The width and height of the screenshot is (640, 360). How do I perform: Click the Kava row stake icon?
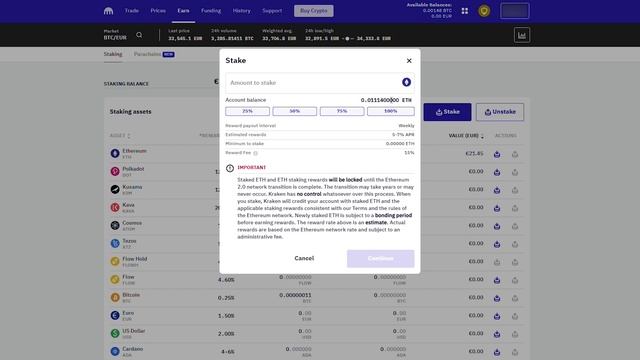click(497, 208)
